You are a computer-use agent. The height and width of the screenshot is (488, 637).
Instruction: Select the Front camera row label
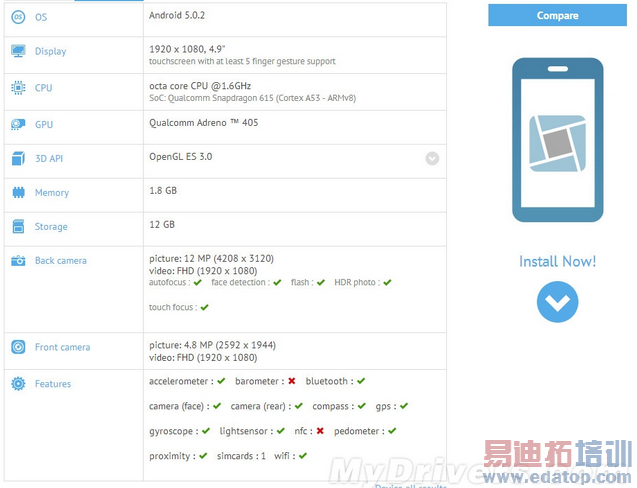[63, 347]
